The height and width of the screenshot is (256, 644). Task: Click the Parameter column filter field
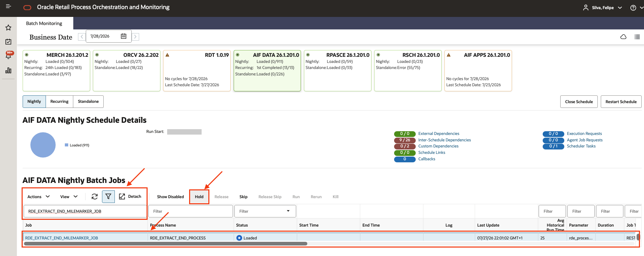point(581,211)
